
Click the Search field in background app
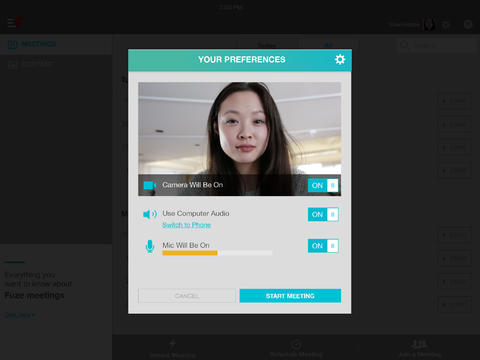pyautogui.click(x=437, y=45)
